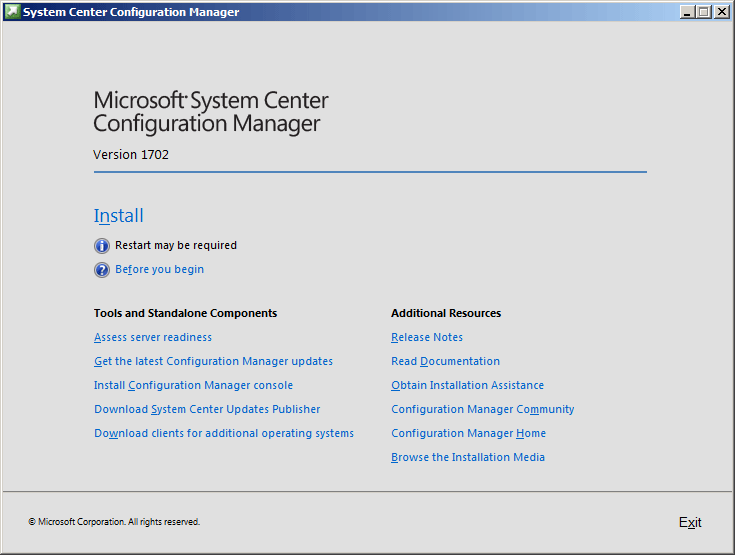This screenshot has height=555, width=735.
Task: Choose Install Configuration Manager console
Action: point(193,385)
